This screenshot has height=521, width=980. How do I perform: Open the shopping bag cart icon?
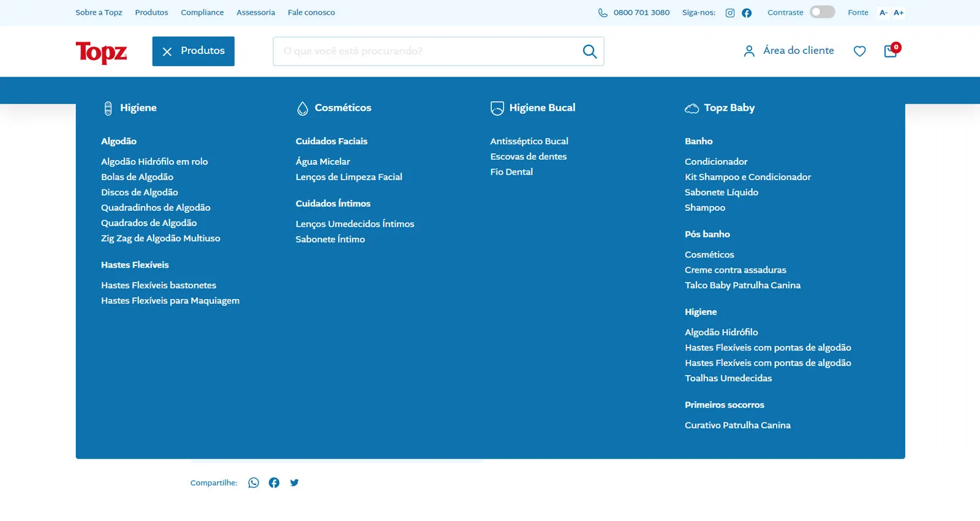click(891, 51)
